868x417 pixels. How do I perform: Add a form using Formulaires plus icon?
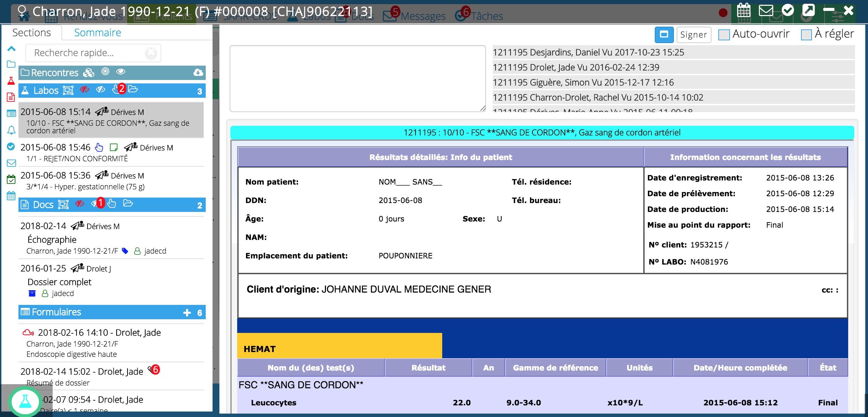pos(187,312)
